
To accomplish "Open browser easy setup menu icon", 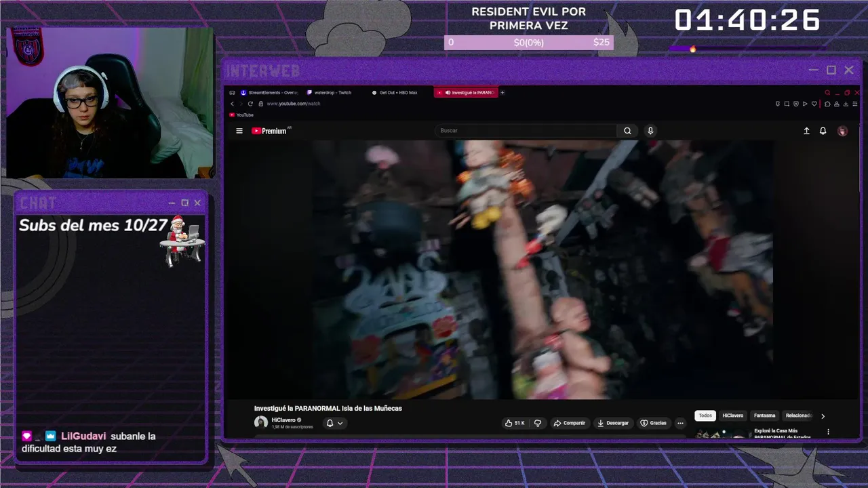I will (x=855, y=104).
